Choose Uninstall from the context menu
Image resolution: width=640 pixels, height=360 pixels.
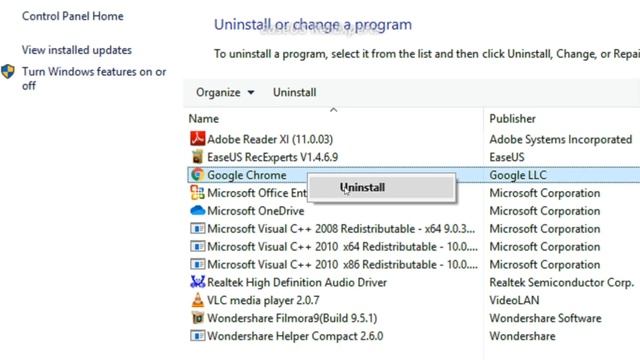pyautogui.click(x=381, y=187)
